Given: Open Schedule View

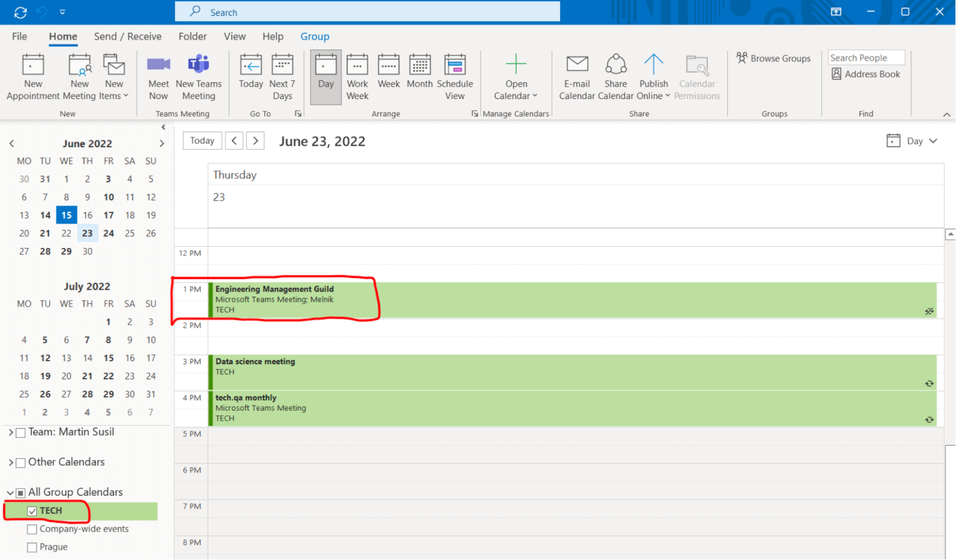Looking at the screenshot, I should pyautogui.click(x=455, y=76).
